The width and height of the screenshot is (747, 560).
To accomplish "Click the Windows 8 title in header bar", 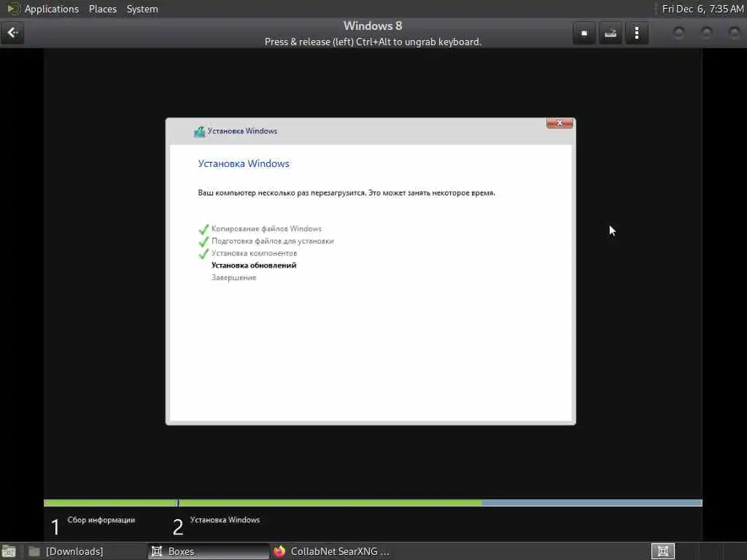I will 373,26.
